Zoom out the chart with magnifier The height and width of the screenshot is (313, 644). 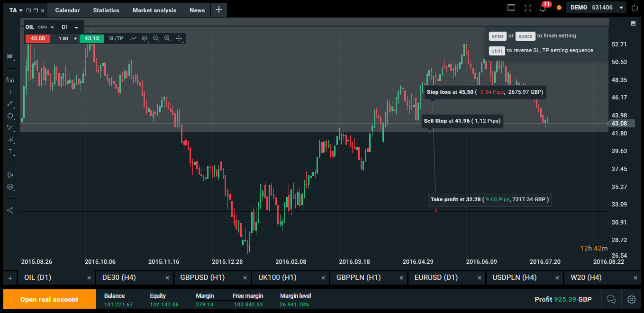pos(156,38)
